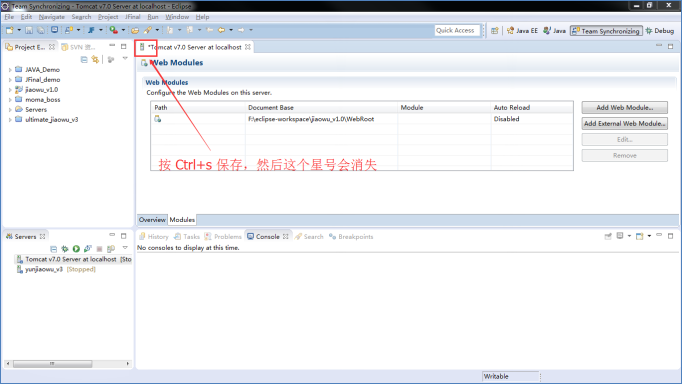
Task: Close the Tomcat v7.0 Server editor tab
Action: pyautogui.click(x=247, y=47)
